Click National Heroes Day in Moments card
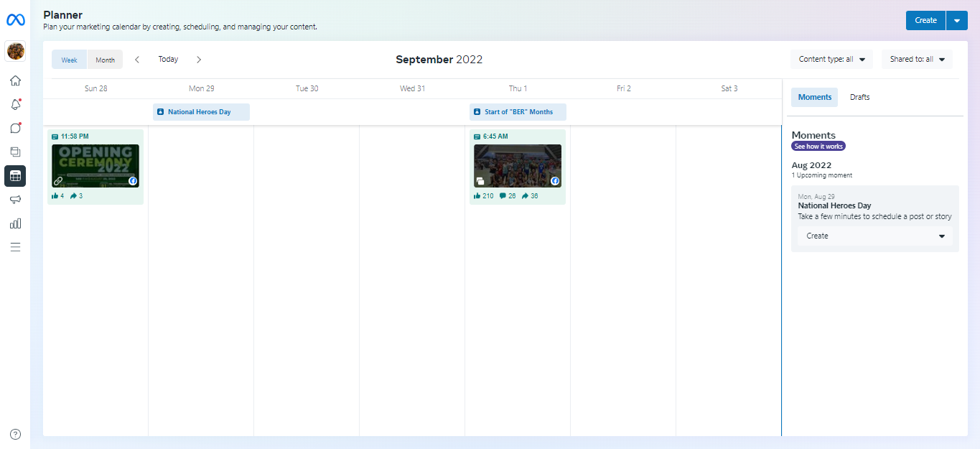The width and height of the screenshot is (980, 449). [834, 205]
